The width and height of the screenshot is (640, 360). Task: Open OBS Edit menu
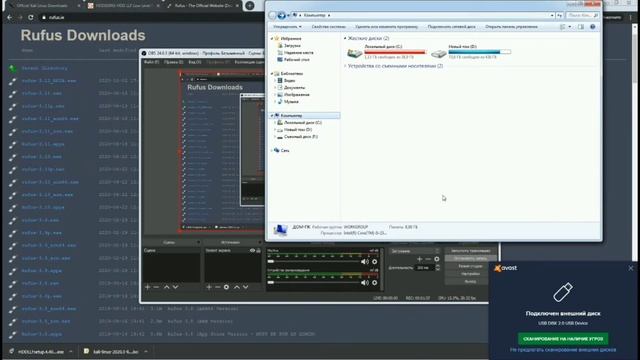tap(173, 62)
